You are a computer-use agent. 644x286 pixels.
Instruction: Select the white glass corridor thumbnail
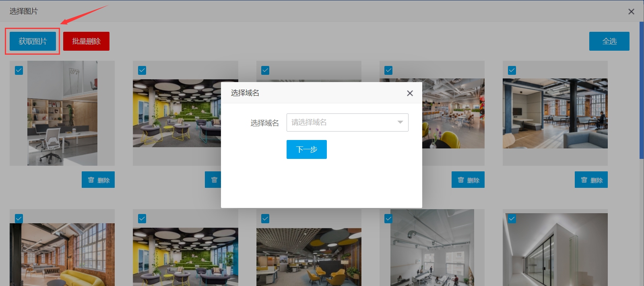tap(555, 250)
